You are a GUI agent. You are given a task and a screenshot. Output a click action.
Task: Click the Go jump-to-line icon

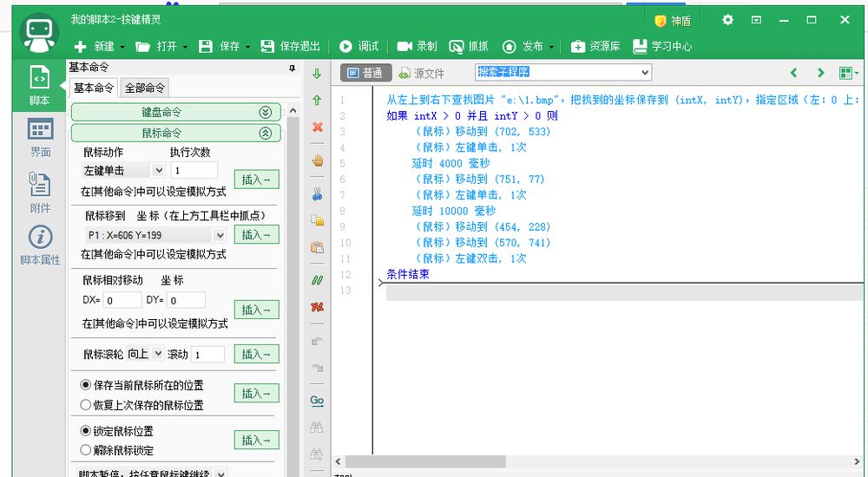(317, 401)
